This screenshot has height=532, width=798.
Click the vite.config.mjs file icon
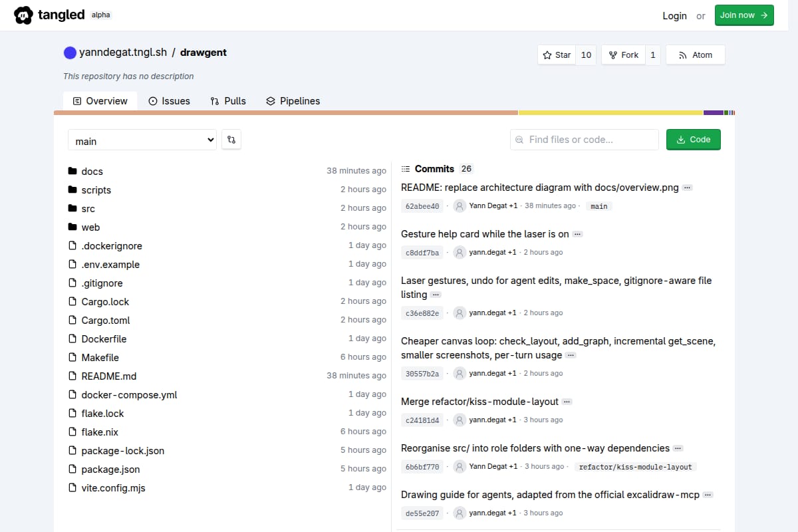[73, 487]
